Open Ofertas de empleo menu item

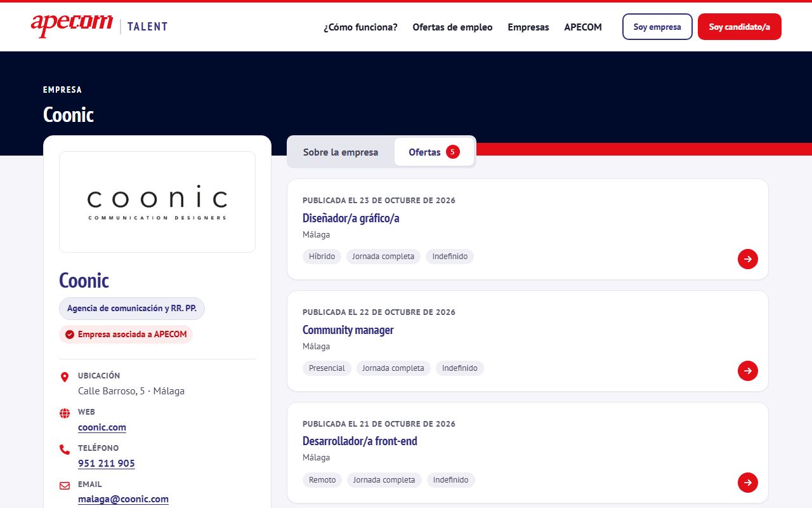pyautogui.click(x=452, y=27)
